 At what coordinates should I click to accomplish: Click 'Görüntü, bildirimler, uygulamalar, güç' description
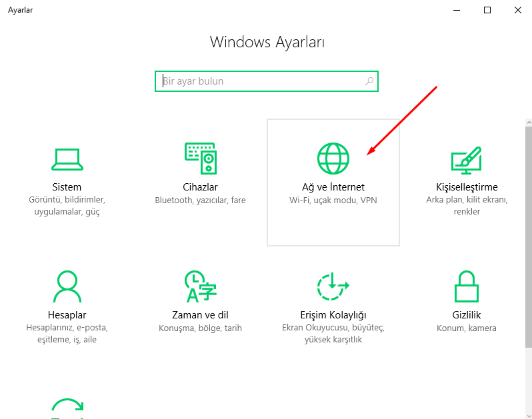(x=67, y=206)
